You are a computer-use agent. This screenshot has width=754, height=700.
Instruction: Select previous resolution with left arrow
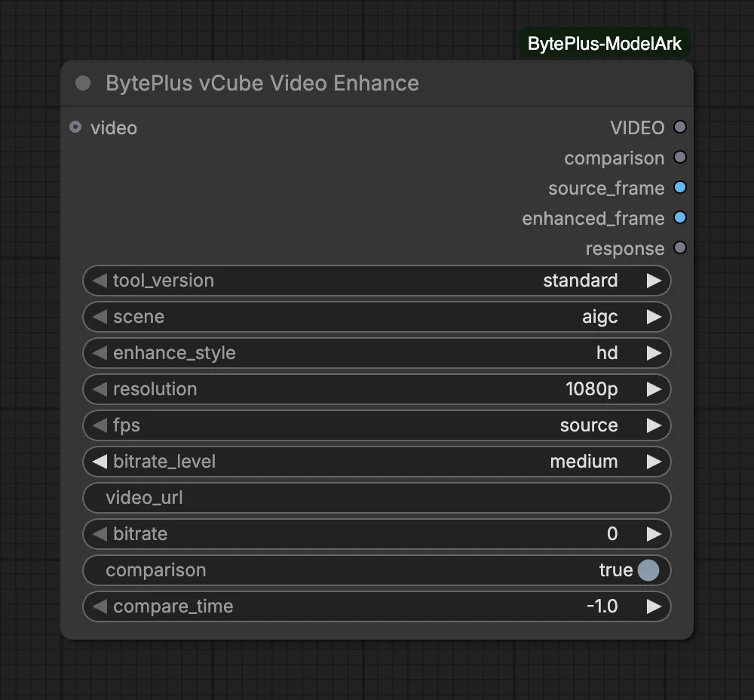coord(100,389)
